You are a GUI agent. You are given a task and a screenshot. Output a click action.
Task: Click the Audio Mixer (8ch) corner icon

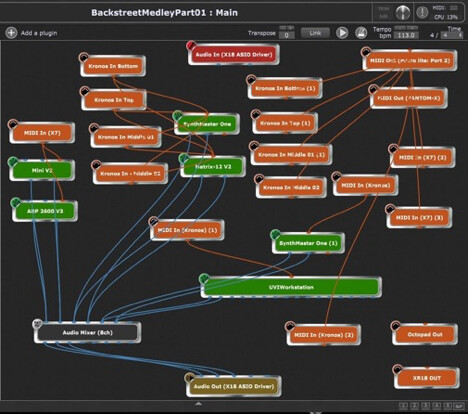(x=37, y=324)
